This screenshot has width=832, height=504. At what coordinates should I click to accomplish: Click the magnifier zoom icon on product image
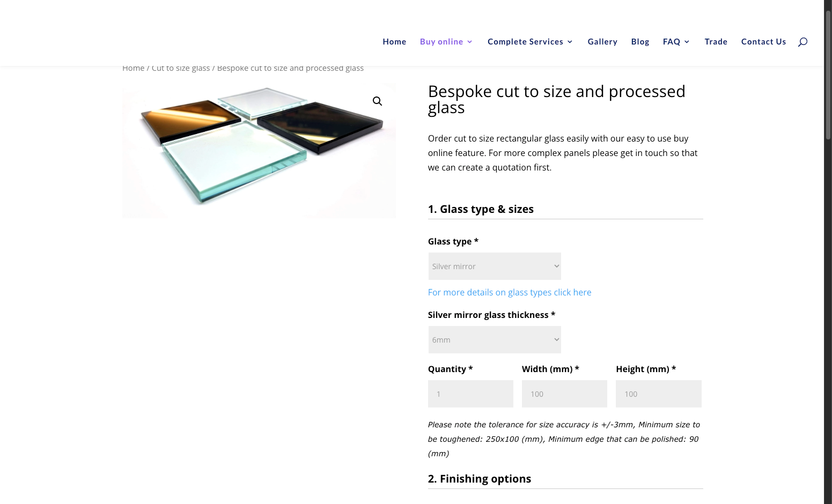pos(377,101)
